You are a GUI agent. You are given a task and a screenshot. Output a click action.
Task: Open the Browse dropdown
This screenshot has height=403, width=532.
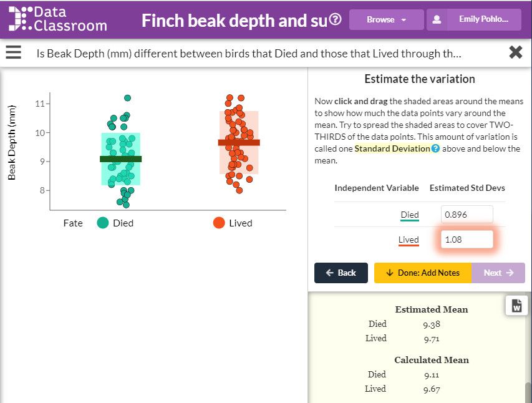386,19
